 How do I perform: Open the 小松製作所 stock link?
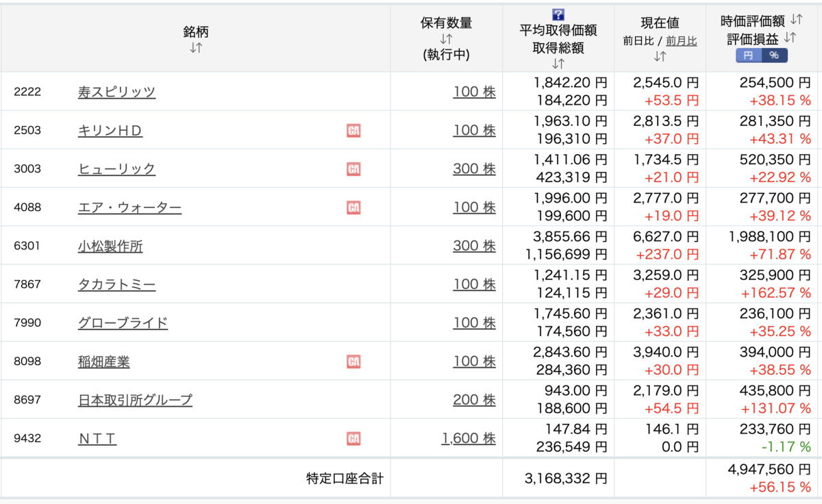point(110,246)
